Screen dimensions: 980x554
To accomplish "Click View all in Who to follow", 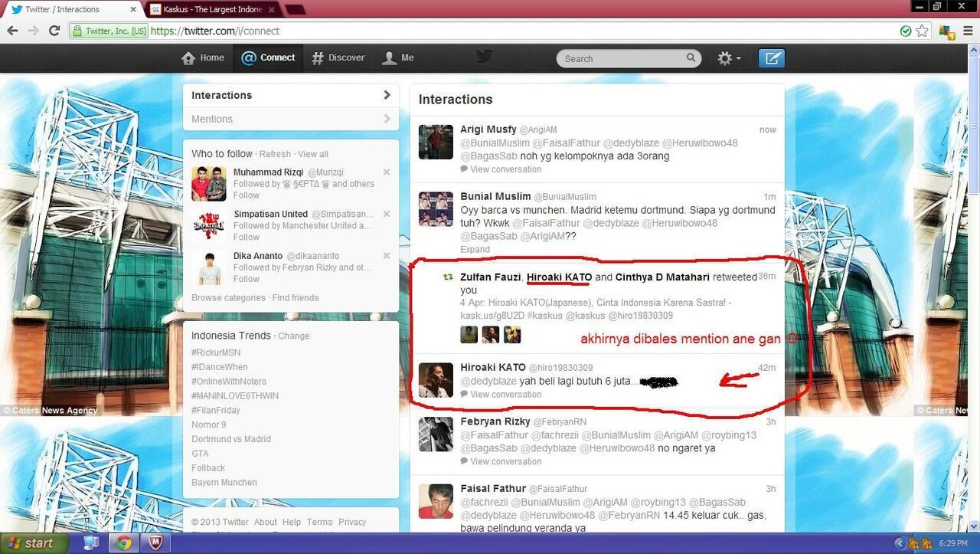I will [x=313, y=154].
